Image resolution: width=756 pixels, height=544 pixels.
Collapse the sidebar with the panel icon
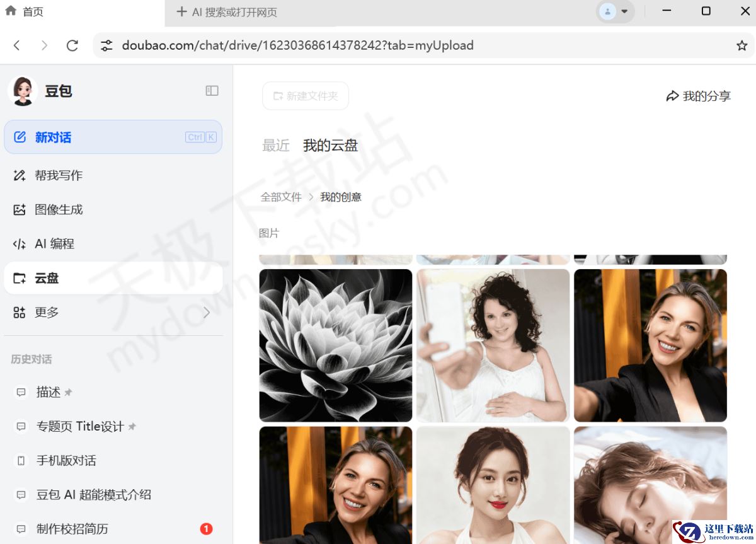pos(212,91)
